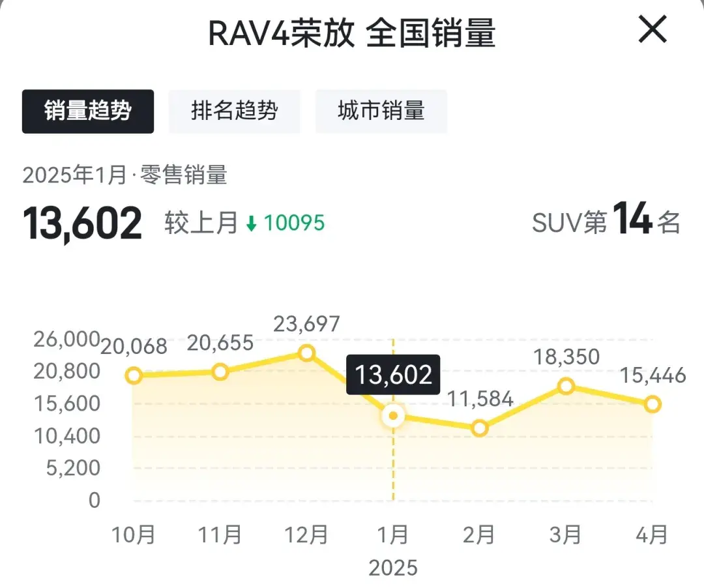The image size is (704, 588).
Task: Click the 2025年1月·零售销量 label
Action: click(x=125, y=175)
